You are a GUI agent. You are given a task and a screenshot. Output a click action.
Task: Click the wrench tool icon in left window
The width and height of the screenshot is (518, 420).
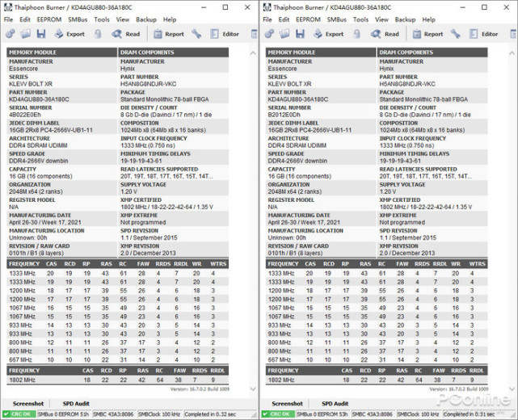tap(196, 34)
